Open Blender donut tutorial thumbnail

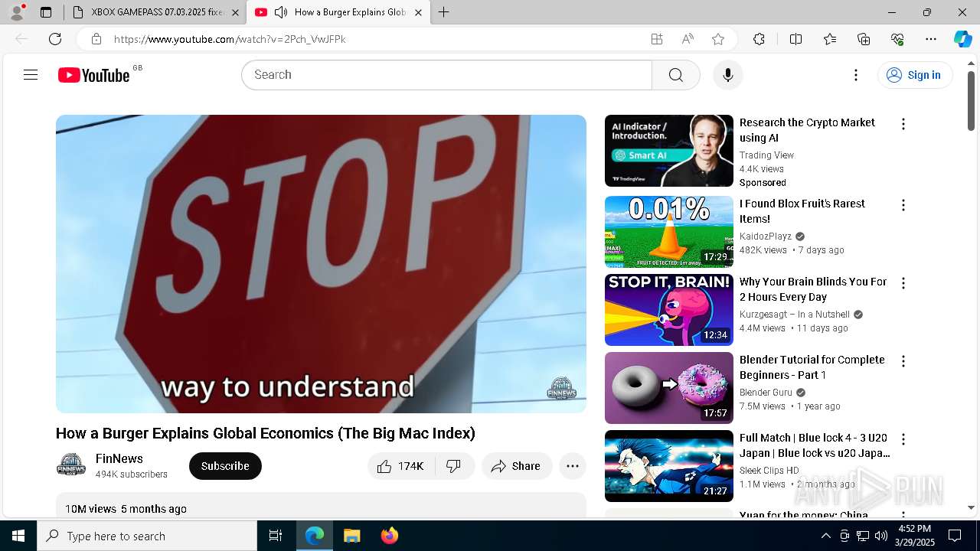(669, 388)
